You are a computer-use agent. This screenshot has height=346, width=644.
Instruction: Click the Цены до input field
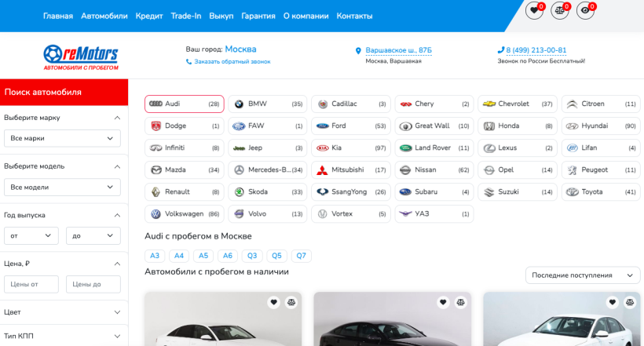coord(93,284)
